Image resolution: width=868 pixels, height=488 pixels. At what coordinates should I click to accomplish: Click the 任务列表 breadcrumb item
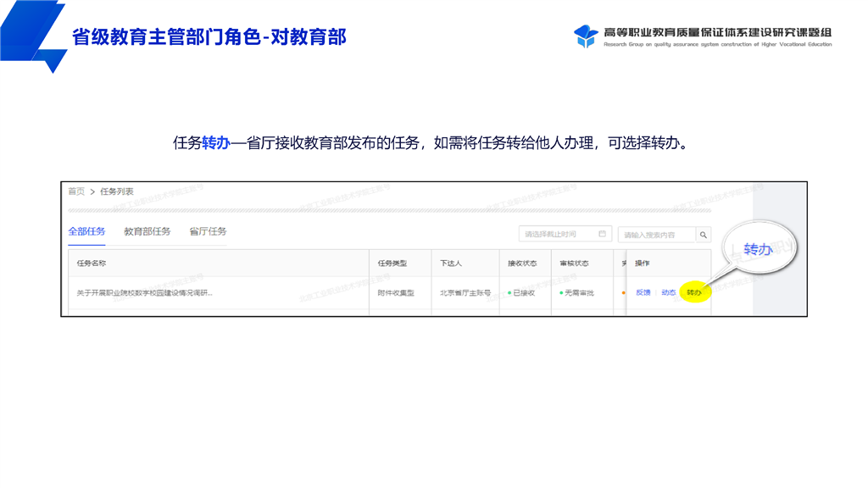117,191
